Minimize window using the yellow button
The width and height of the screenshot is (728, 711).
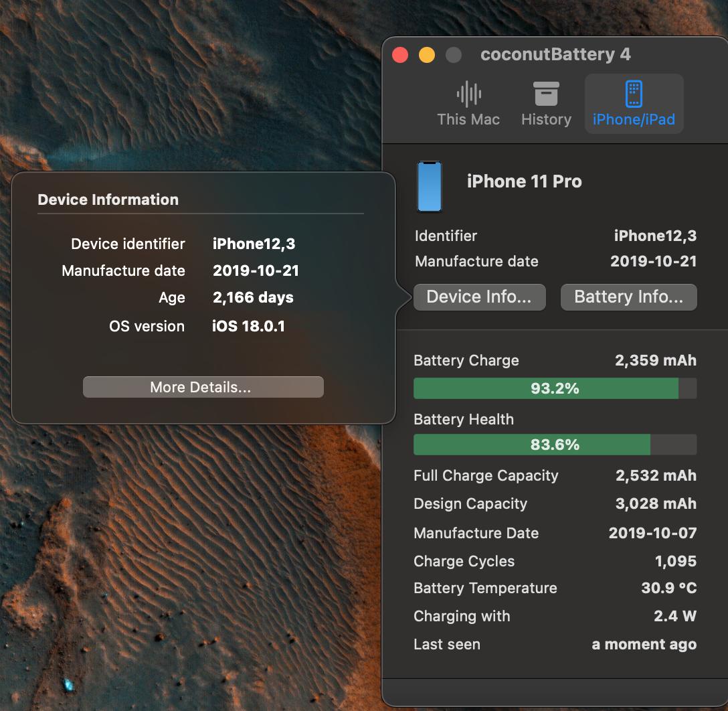[426, 55]
